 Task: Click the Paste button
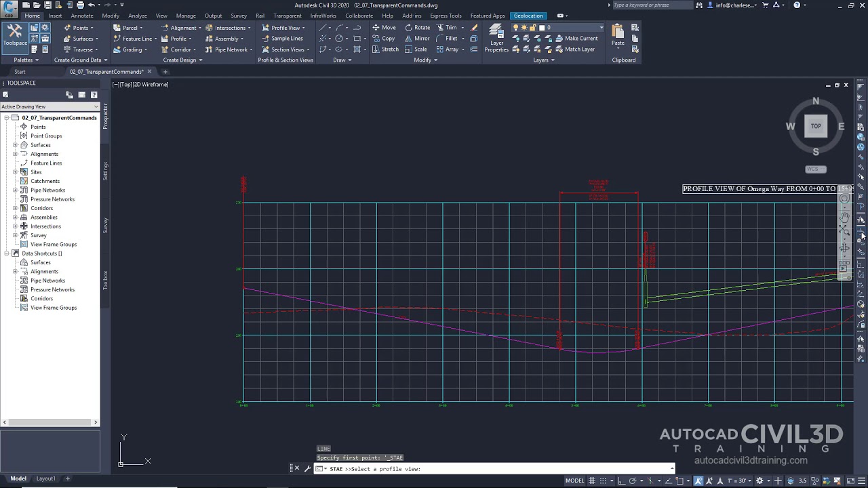pos(618,35)
